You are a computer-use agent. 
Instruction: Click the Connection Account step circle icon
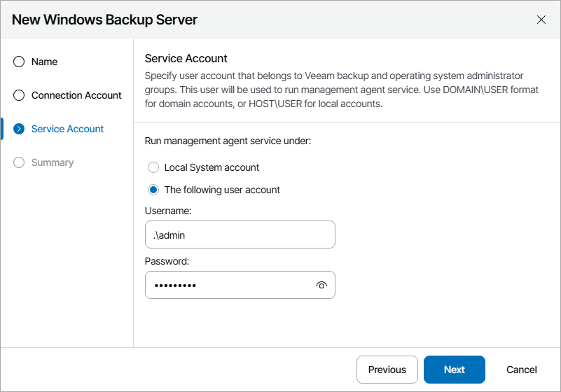(x=19, y=95)
